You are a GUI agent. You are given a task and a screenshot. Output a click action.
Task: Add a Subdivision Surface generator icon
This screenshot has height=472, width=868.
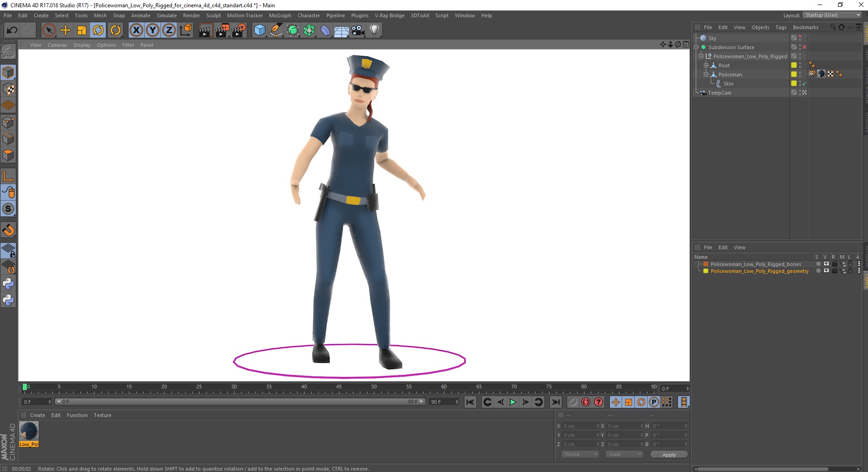(x=293, y=30)
